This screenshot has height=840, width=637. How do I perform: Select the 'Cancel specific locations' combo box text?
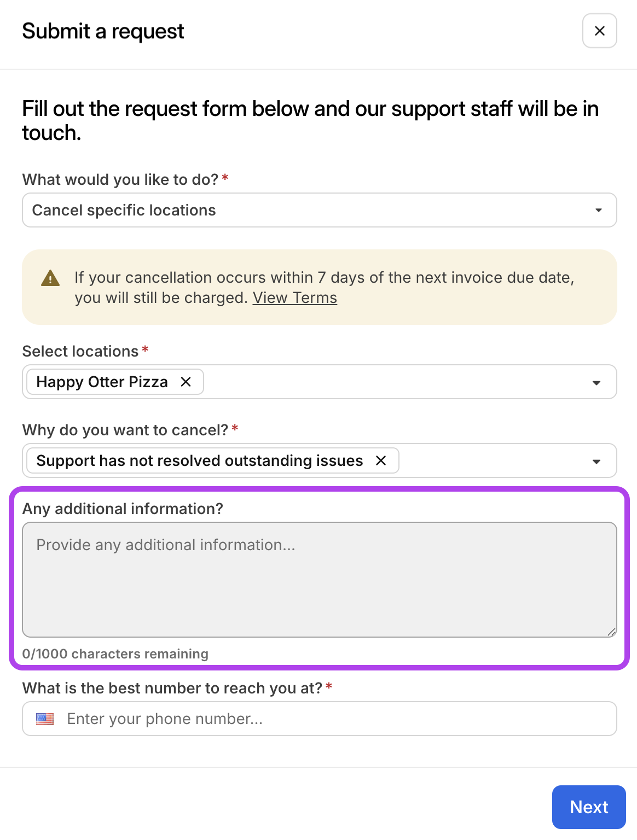(x=124, y=210)
